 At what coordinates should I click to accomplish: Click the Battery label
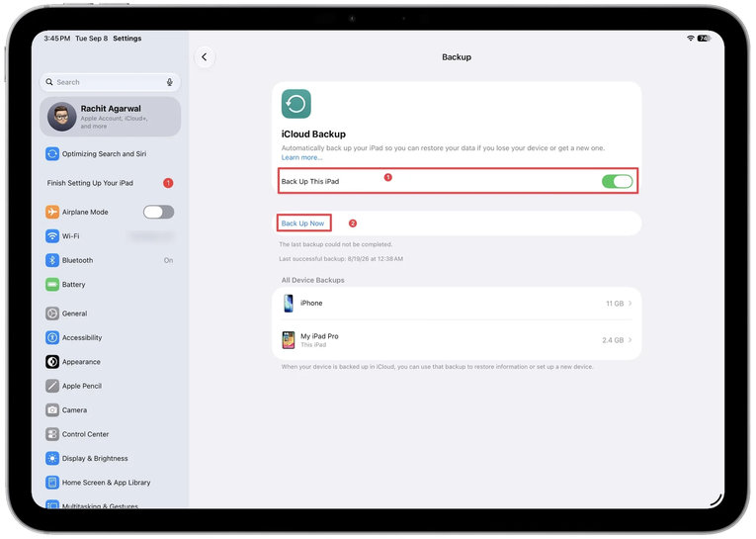point(74,285)
